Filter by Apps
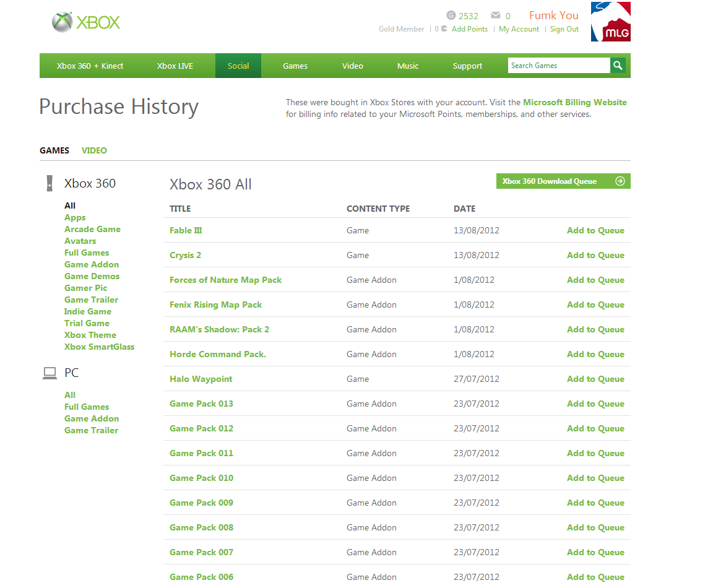The width and height of the screenshot is (726, 588). click(75, 218)
